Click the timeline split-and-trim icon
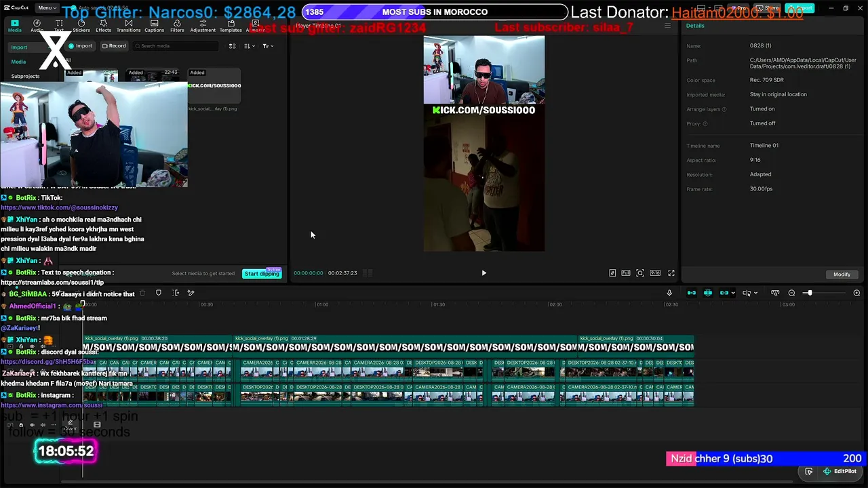This screenshot has width=868, height=488. [176, 293]
